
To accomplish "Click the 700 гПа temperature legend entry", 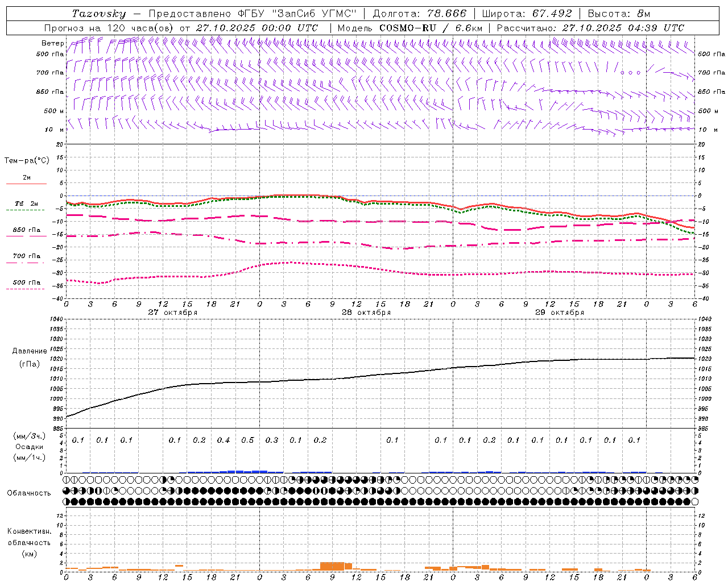I will tap(26, 256).
